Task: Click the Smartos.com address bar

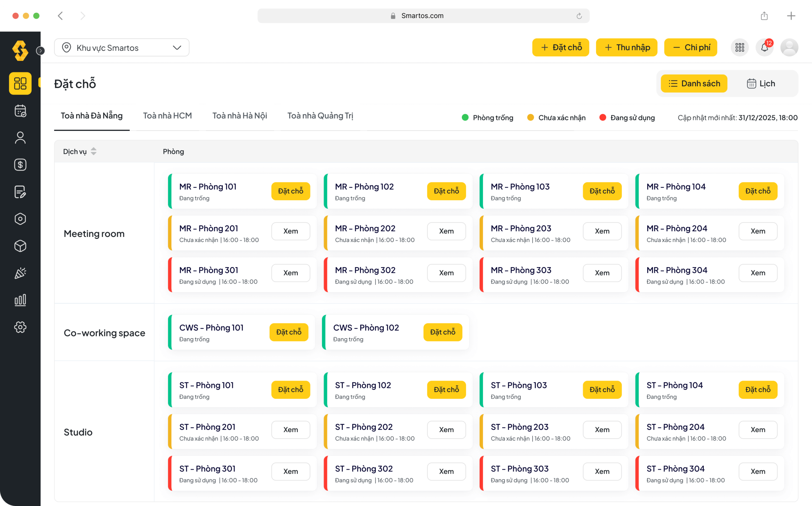Action: pyautogui.click(x=423, y=16)
